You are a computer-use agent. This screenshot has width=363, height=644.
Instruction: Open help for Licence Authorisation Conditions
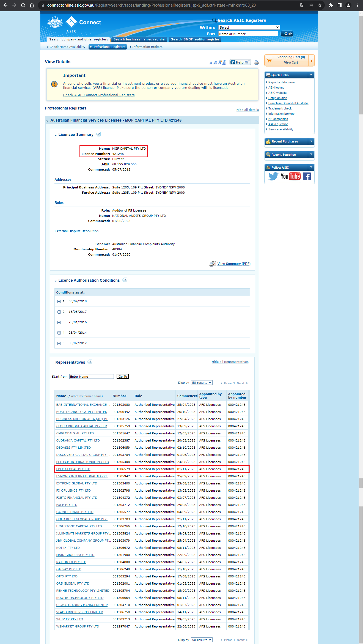coord(125,280)
